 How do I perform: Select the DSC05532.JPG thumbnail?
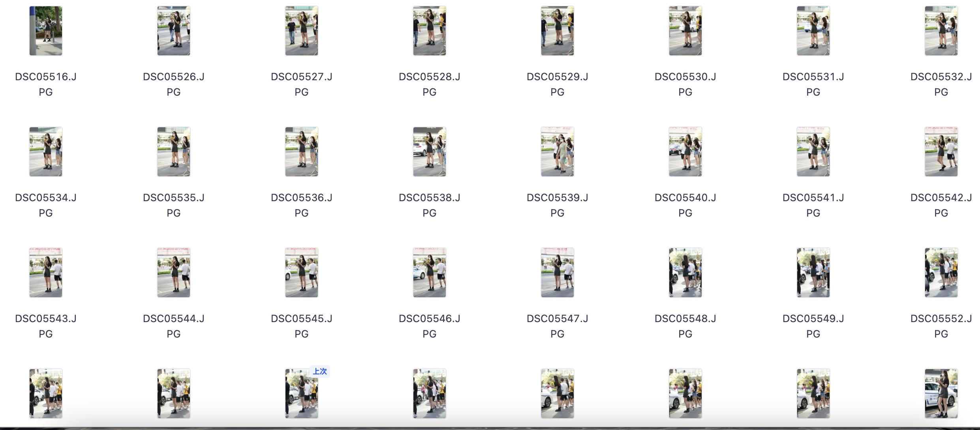pyautogui.click(x=941, y=31)
